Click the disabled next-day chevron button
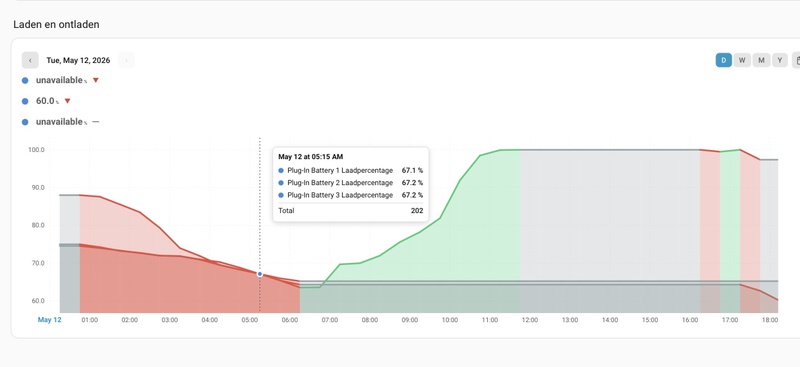The image size is (800, 367). (x=127, y=60)
